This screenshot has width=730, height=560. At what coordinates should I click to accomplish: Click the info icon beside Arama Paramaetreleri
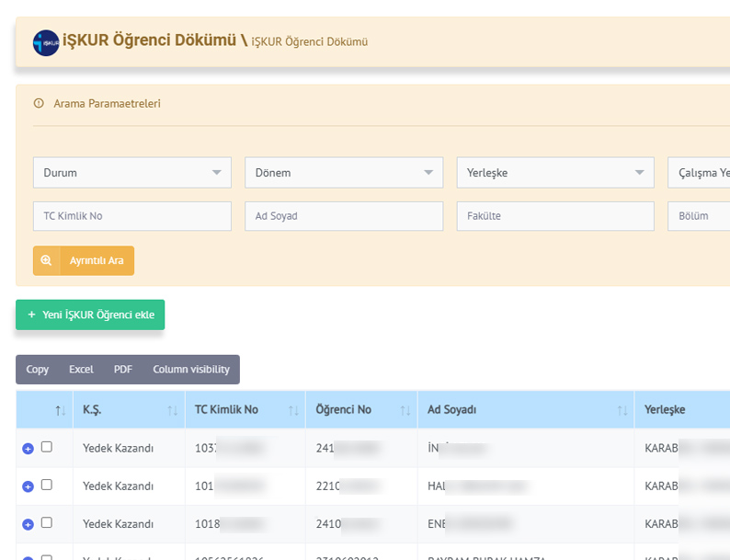[x=39, y=103]
